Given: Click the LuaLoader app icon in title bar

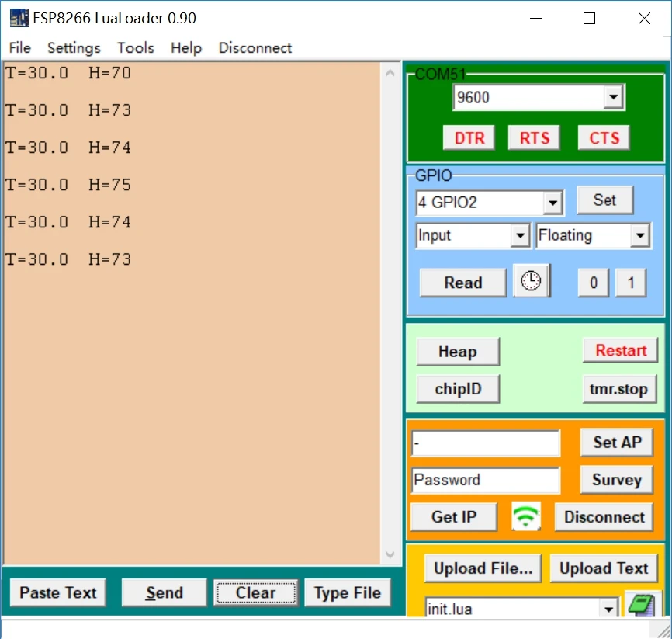Looking at the screenshot, I should [x=19, y=18].
